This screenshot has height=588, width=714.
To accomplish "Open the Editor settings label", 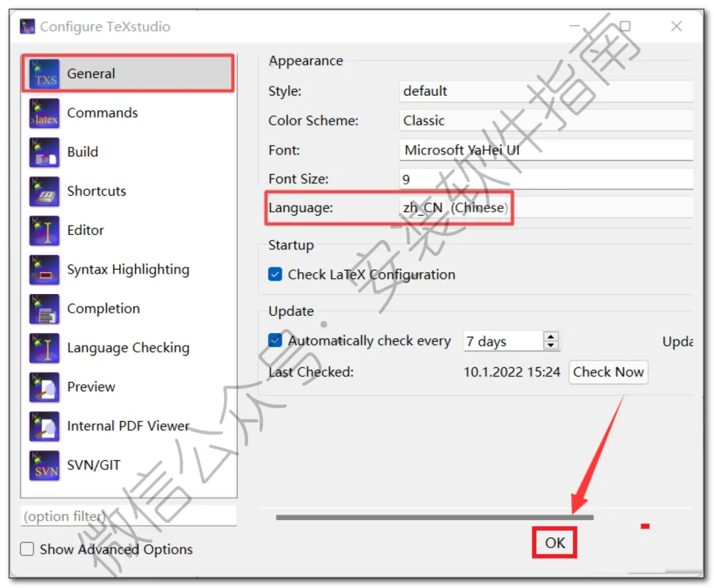I will pos(85,231).
